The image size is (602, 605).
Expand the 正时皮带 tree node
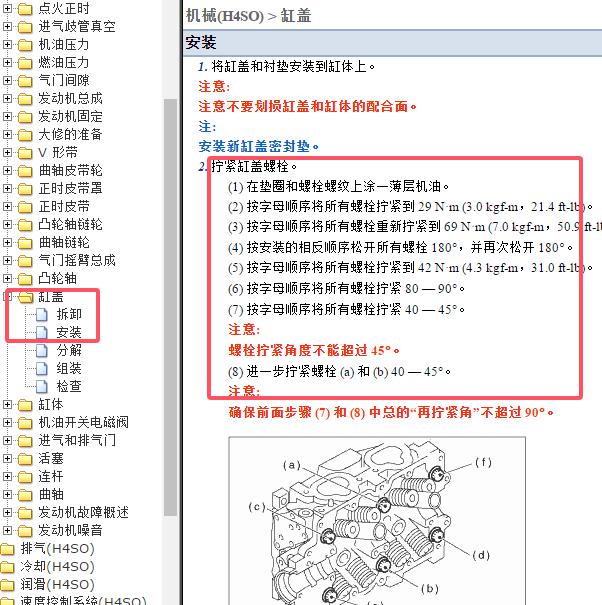[x=7, y=206]
